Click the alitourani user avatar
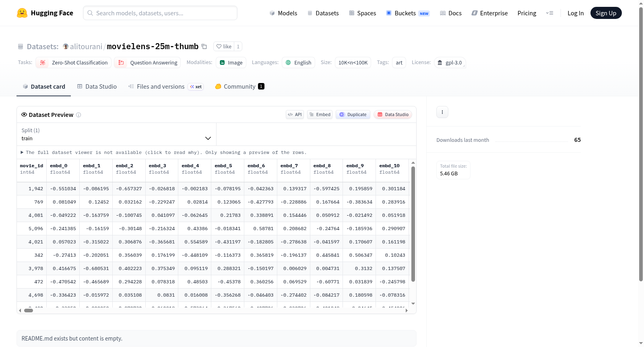Screen dimensions: 644x347 66,46
